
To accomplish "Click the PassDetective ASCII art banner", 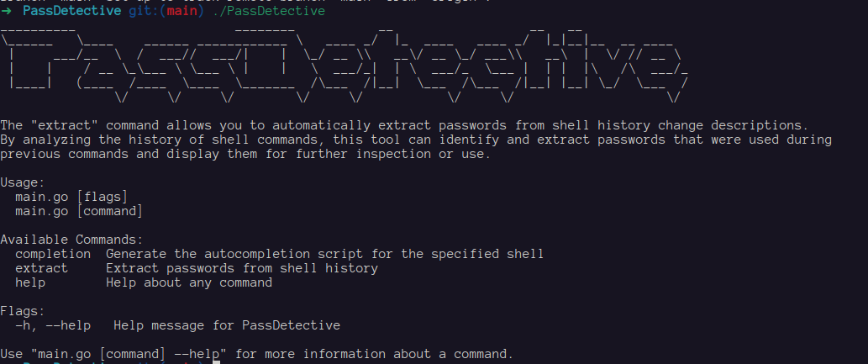I will point(345,64).
